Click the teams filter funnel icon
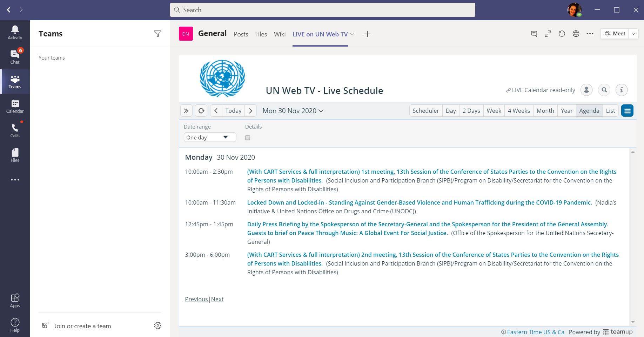 [x=158, y=34]
